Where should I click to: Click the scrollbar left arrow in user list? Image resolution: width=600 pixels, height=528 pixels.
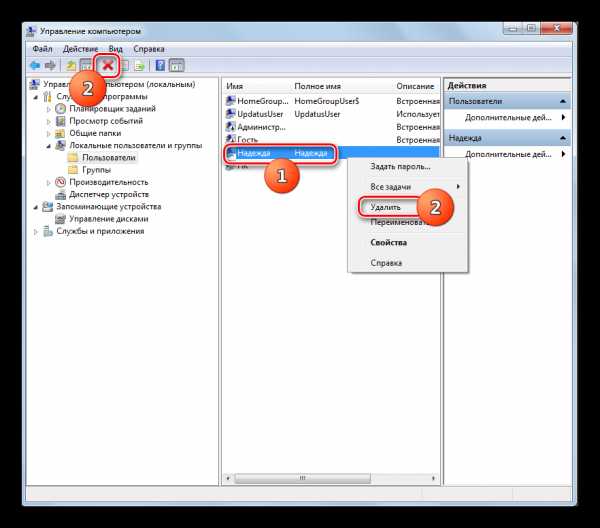[x=228, y=478]
